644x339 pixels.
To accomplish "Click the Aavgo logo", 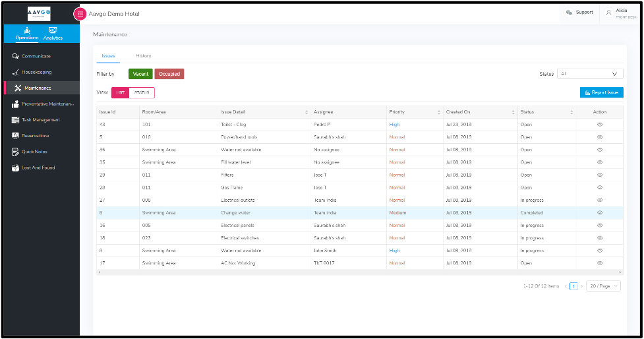I will tap(39, 14).
